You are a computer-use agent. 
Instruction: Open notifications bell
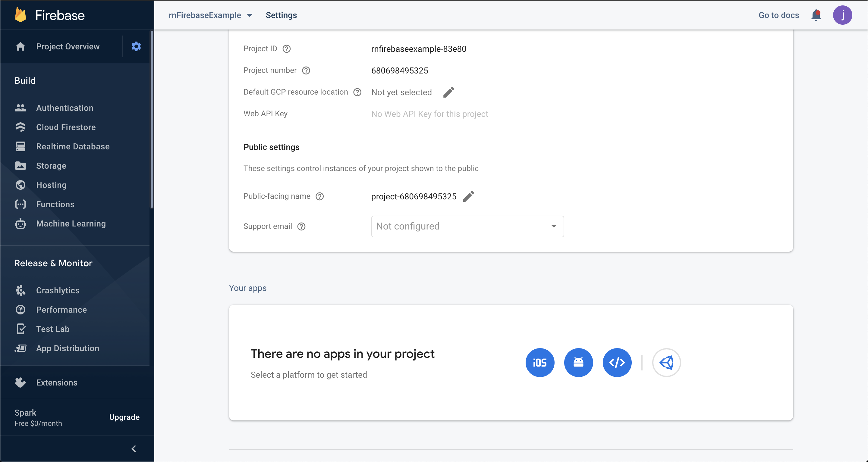click(816, 15)
